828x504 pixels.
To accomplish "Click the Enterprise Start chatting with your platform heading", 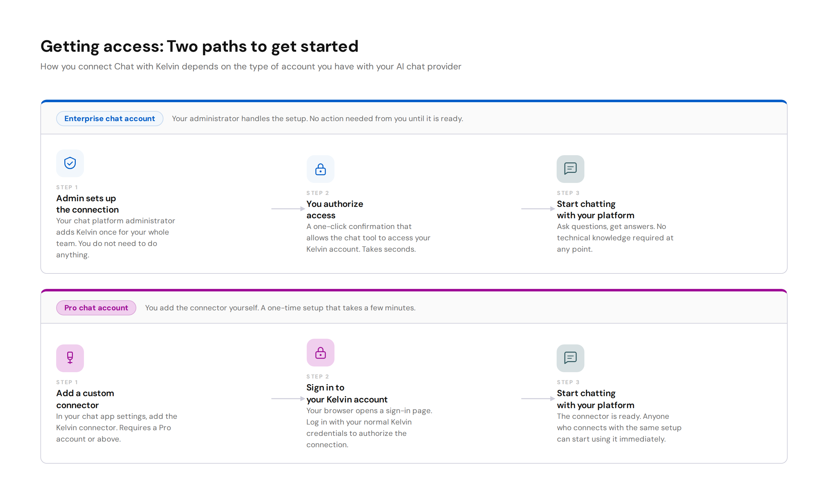I will click(x=595, y=209).
